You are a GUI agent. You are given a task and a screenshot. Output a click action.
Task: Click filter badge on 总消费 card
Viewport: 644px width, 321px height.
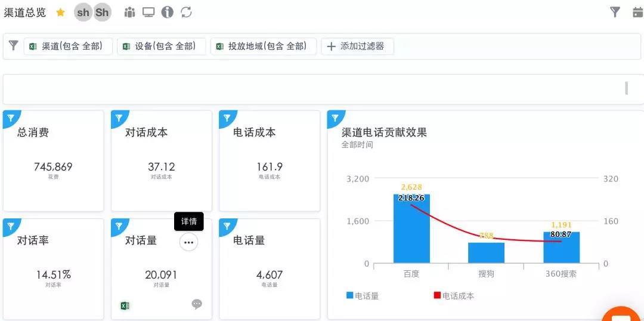point(11,118)
